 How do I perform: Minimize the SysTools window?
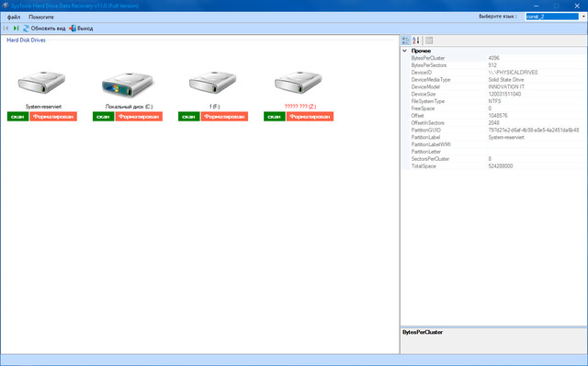click(x=537, y=6)
